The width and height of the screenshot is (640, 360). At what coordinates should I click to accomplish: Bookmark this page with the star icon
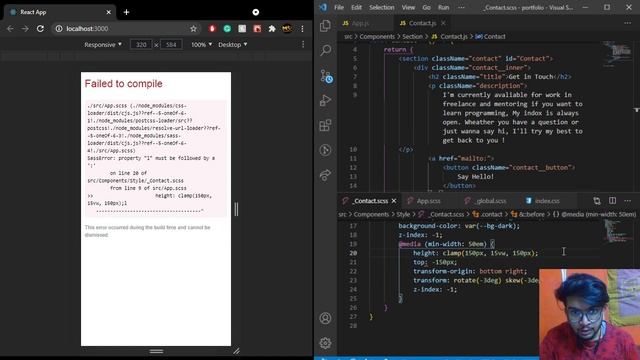pyautogui.click(x=193, y=29)
